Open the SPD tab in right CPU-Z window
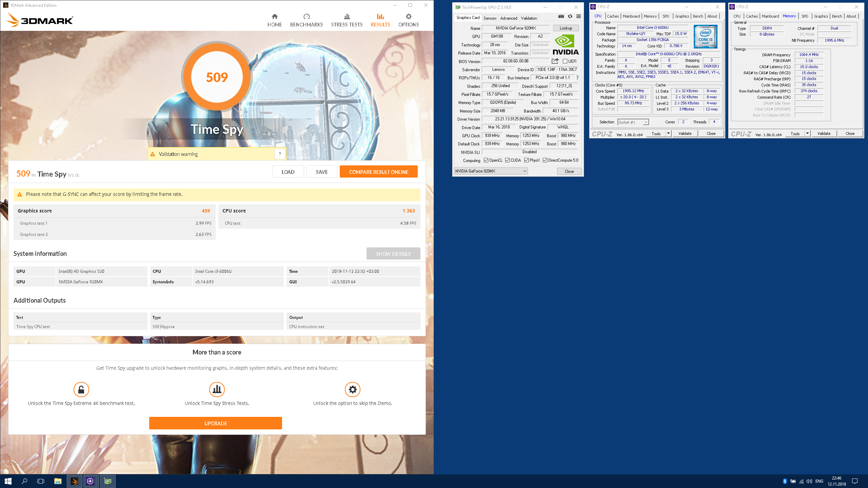868x488 pixels. click(805, 16)
